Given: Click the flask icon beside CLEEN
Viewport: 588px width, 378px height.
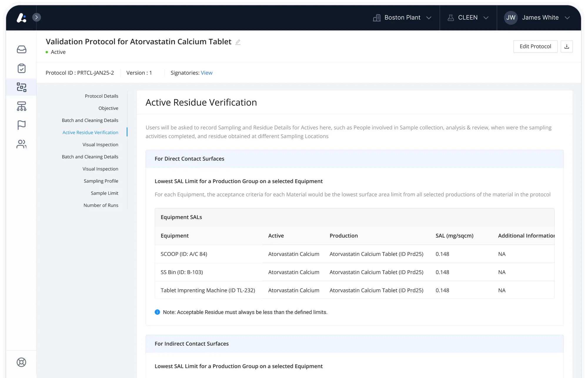Looking at the screenshot, I should 450,18.
